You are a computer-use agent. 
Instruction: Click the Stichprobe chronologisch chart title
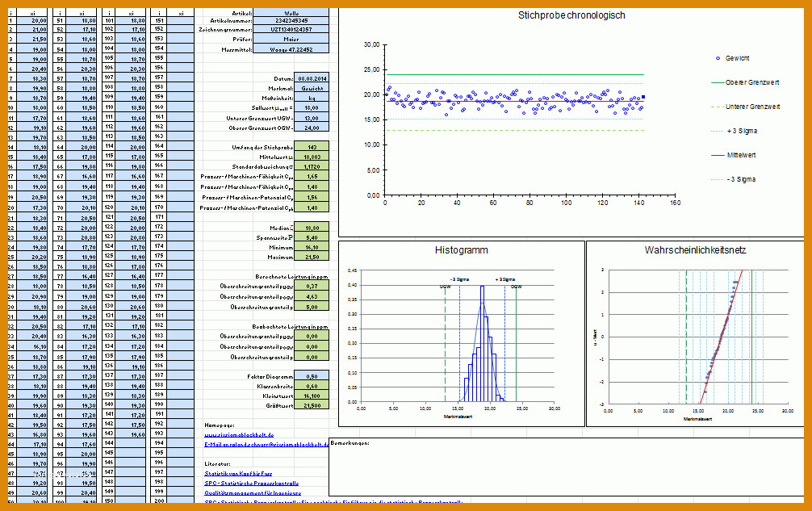tap(571, 15)
